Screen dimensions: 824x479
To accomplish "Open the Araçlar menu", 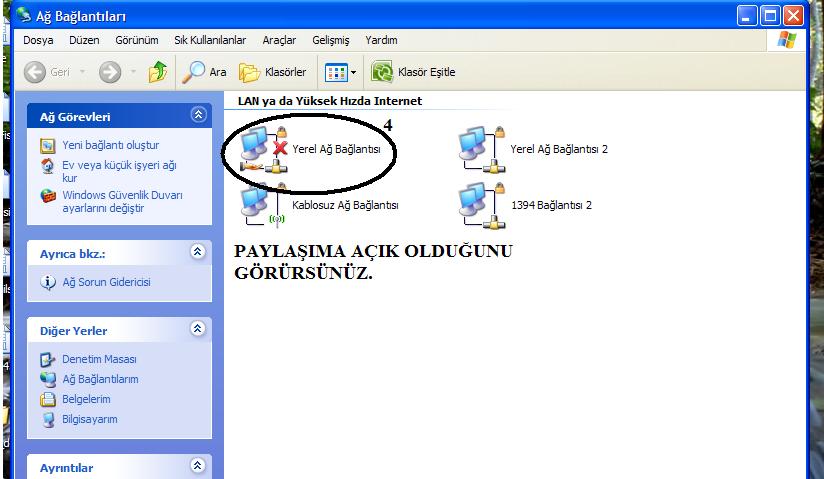I will [x=279, y=40].
